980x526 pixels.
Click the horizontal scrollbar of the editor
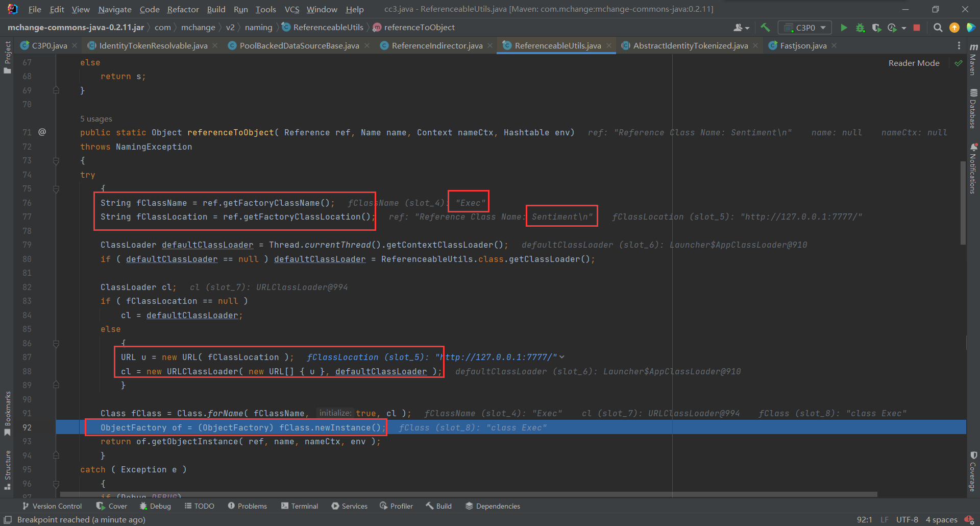coord(469,494)
